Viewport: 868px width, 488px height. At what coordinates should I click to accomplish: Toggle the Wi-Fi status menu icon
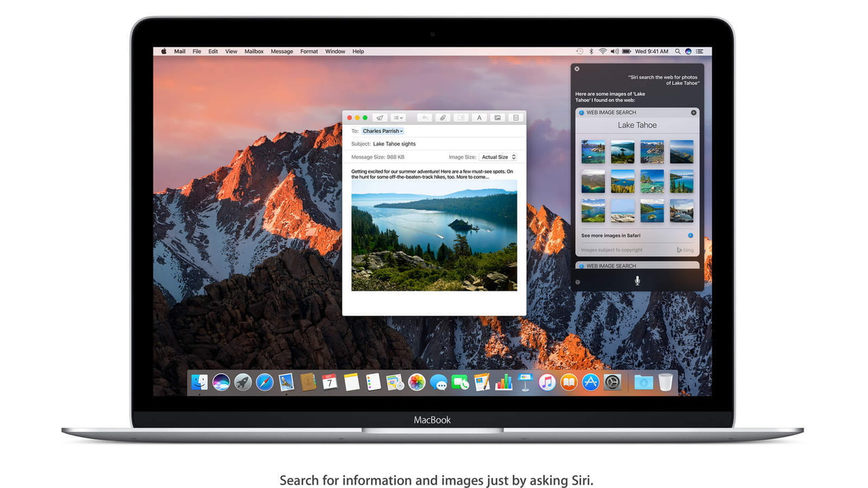pos(602,52)
